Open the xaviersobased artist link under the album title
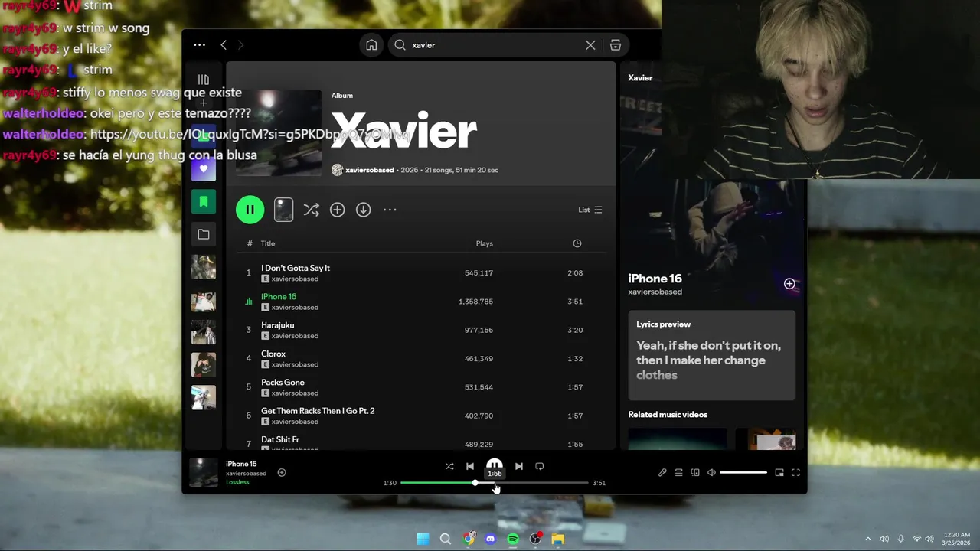The height and width of the screenshot is (551, 980). pos(370,170)
